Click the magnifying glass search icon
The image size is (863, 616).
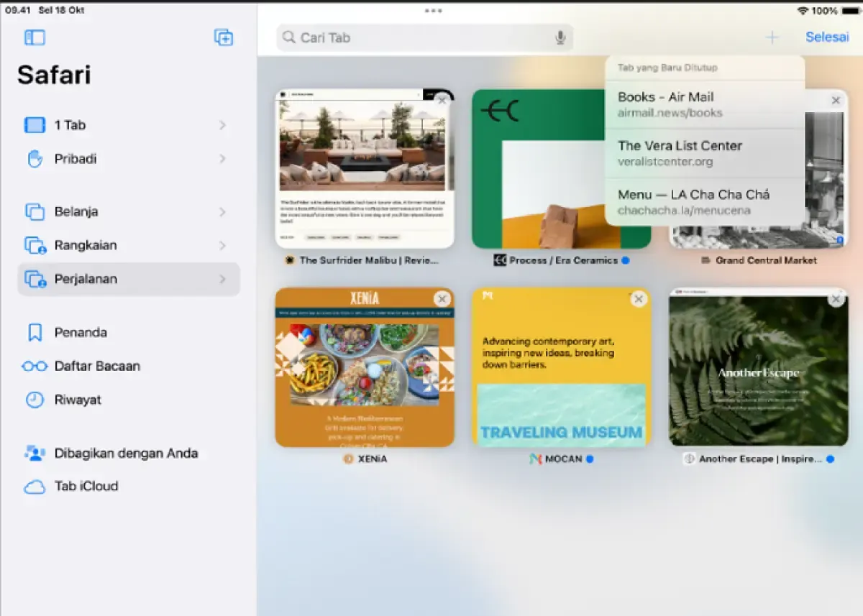(x=289, y=37)
